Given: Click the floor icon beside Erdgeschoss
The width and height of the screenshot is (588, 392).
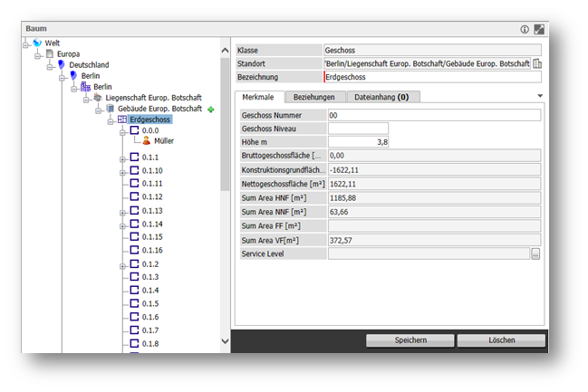Looking at the screenshot, I should (122, 120).
